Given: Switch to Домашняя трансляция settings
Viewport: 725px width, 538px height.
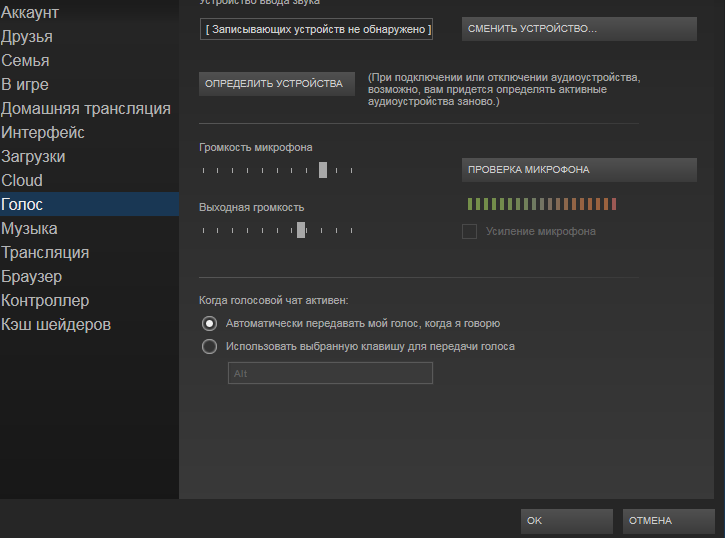Looking at the screenshot, I should [86, 109].
